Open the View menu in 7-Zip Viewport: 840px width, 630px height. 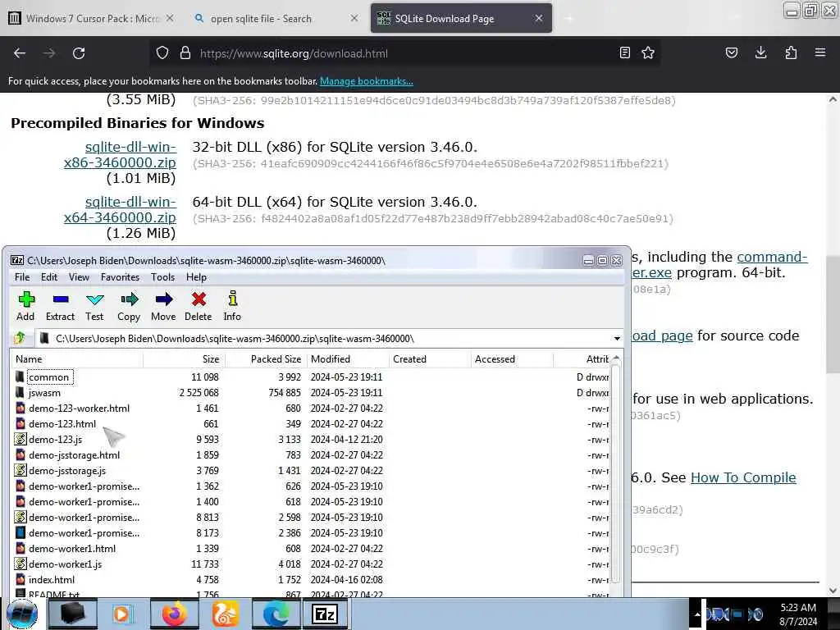click(x=79, y=277)
